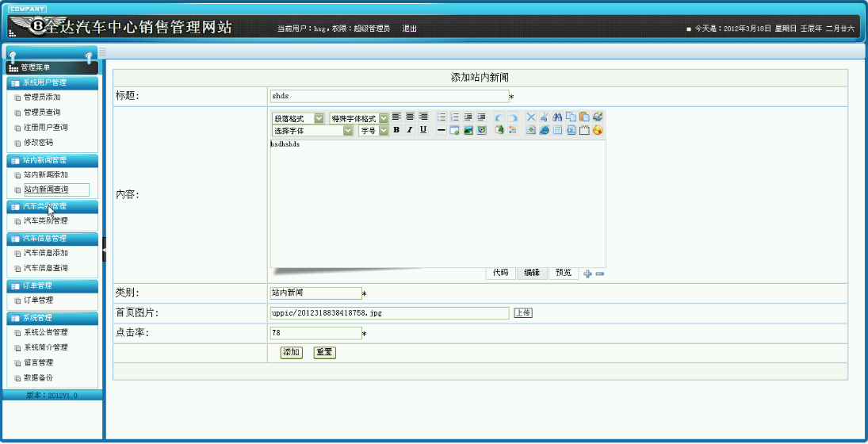Open 注册用户查询 menu item

point(46,128)
